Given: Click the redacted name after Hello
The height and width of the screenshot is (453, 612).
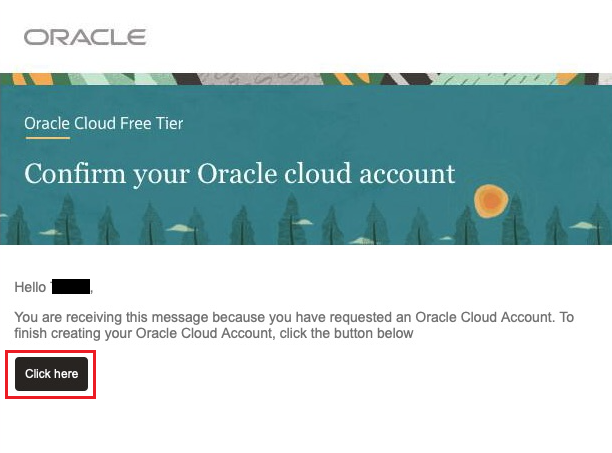Looking at the screenshot, I should point(70,287).
